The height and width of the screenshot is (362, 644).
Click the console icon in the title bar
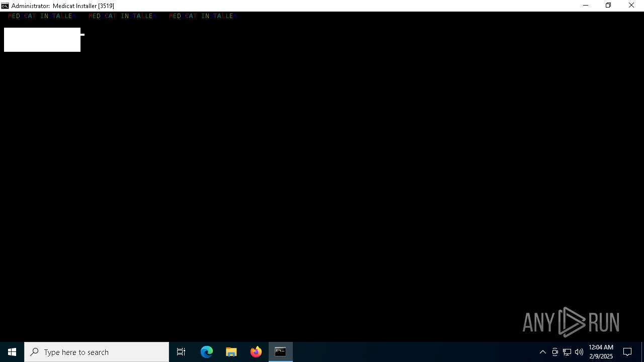click(5, 6)
